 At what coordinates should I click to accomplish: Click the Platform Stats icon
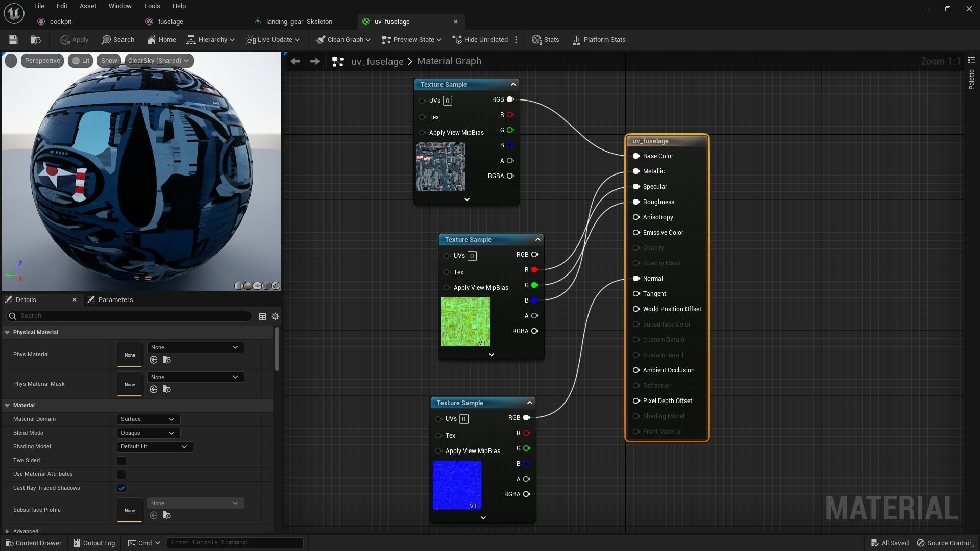598,40
